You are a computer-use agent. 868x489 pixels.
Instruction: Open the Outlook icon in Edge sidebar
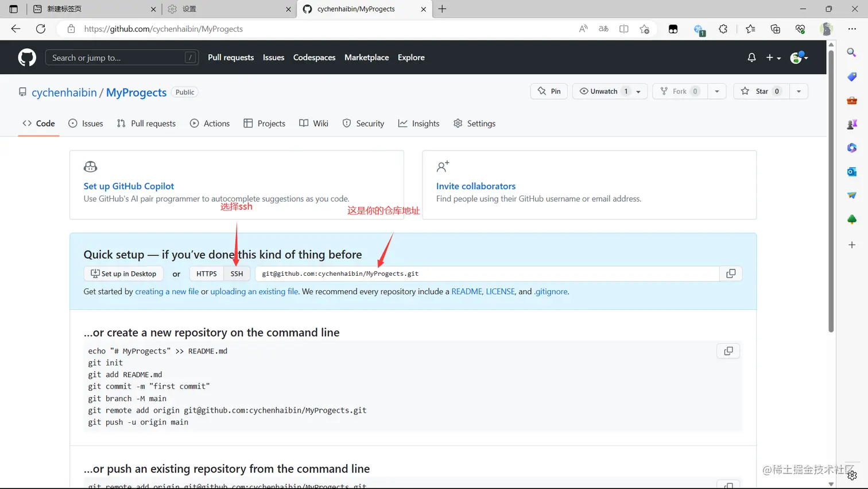click(x=852, y=172)
